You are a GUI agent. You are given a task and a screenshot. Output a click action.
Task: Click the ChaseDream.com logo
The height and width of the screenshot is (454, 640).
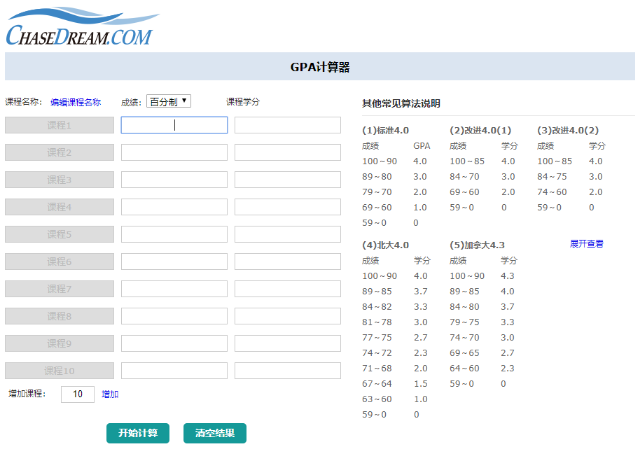(80, 27)
